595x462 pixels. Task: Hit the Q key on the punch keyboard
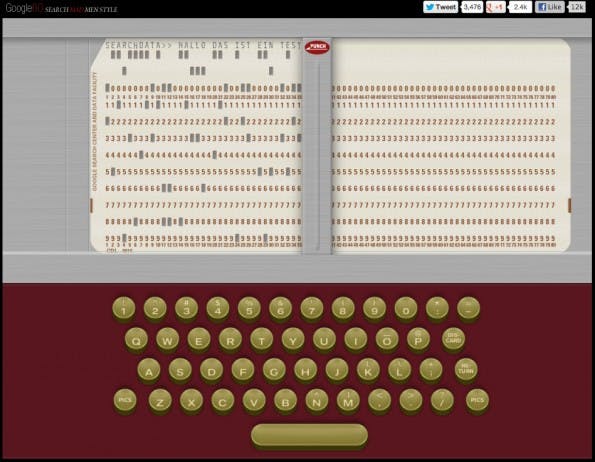coord(136,339)
